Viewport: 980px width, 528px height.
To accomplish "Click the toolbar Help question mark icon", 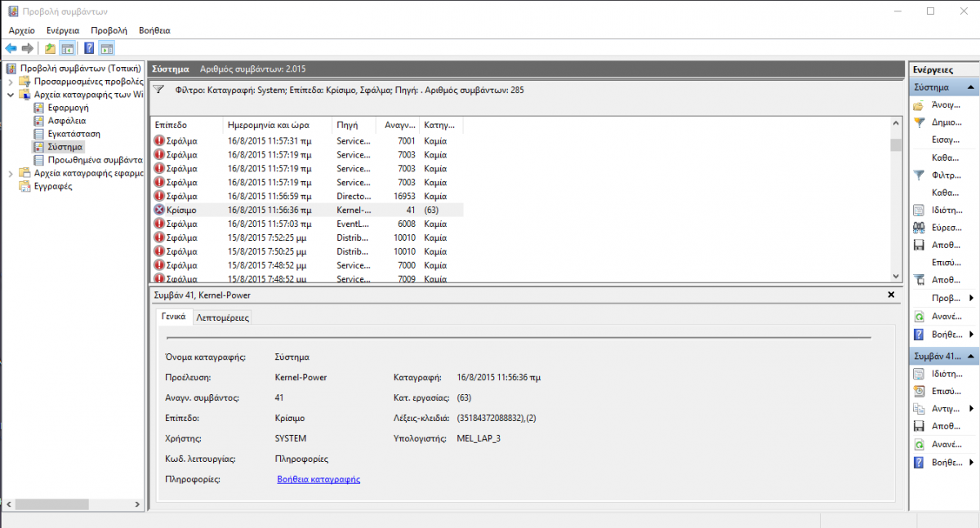I will click(x=89, y=48).
